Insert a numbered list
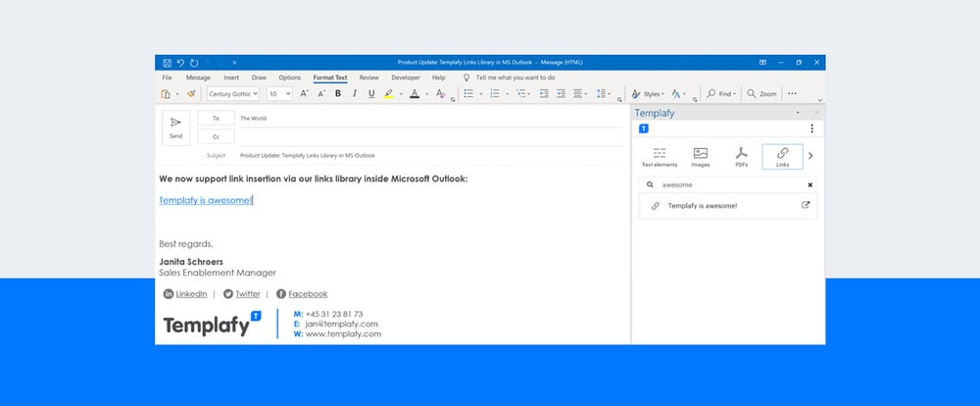The width and height of the screenshot is (980, 406). point(494,94)
